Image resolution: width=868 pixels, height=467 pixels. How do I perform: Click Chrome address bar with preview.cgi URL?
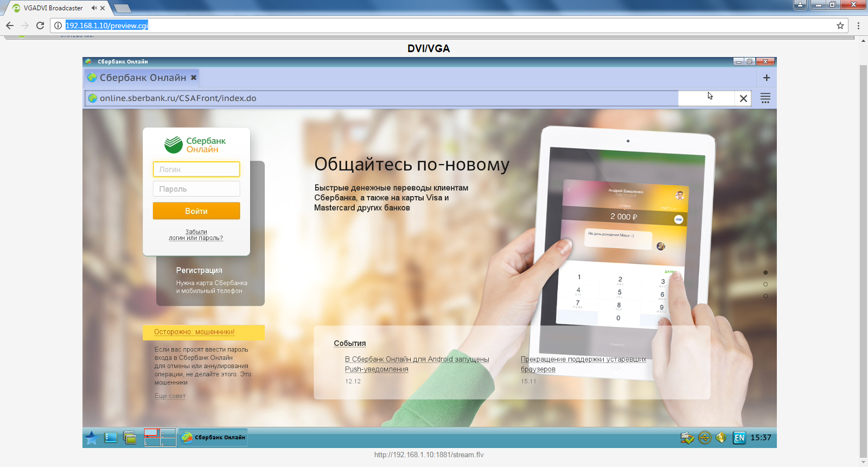[x=449, y=26]
